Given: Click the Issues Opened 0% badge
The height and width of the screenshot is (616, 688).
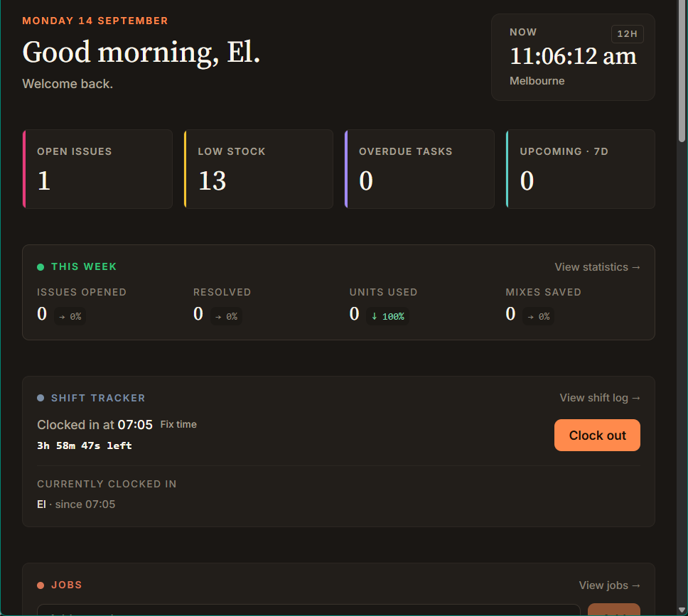Looking at the screenshot, I should tap(70, 316).
